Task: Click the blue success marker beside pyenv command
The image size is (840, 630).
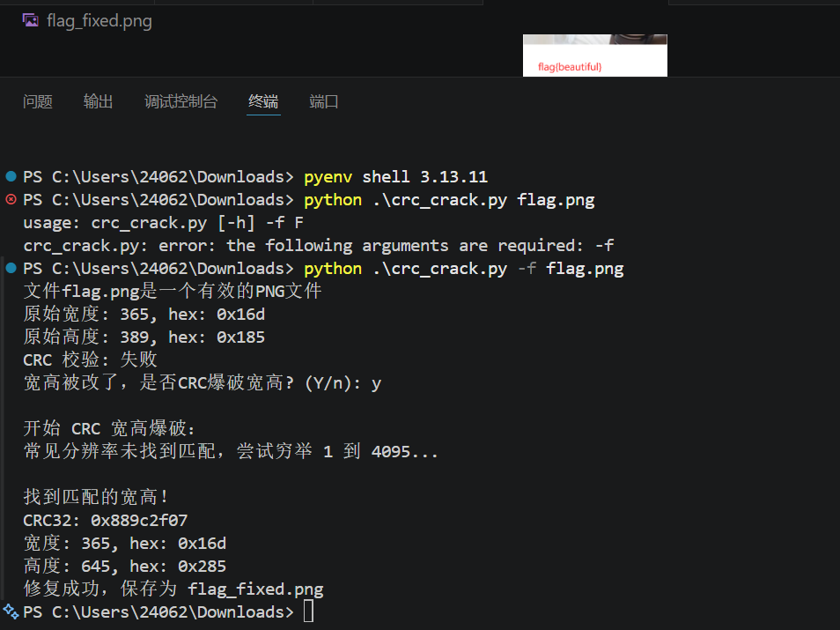Action: point(11,176)
